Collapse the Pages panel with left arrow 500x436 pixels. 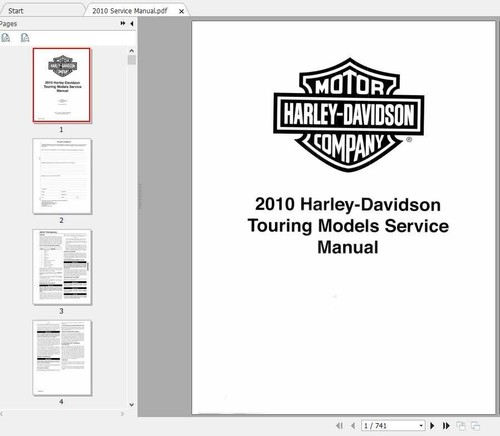point(132,23)
